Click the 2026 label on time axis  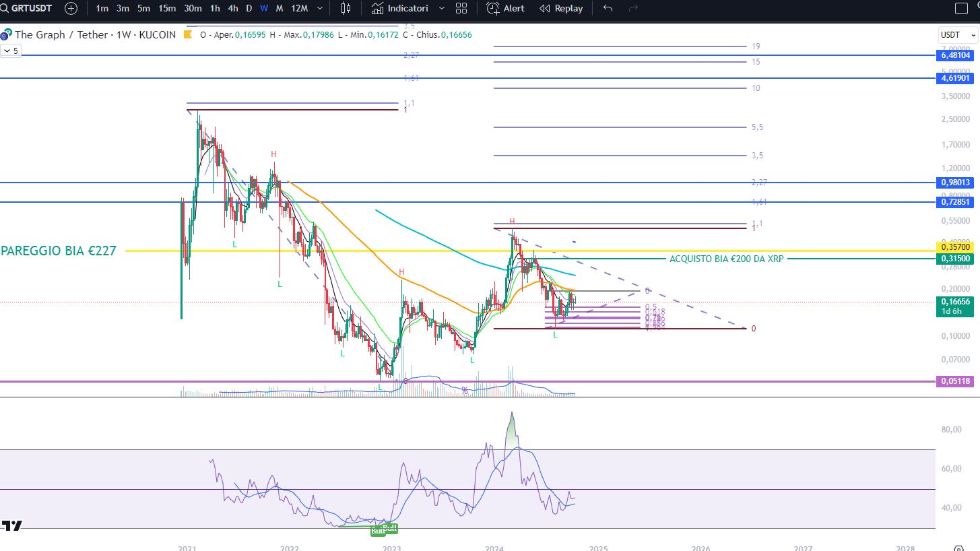click(x=700, y=549)
